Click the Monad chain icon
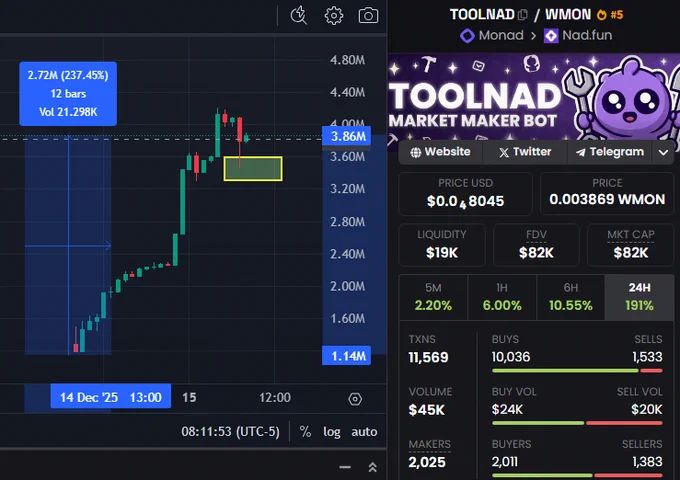The image size is (680, 480). click(467, 36)
